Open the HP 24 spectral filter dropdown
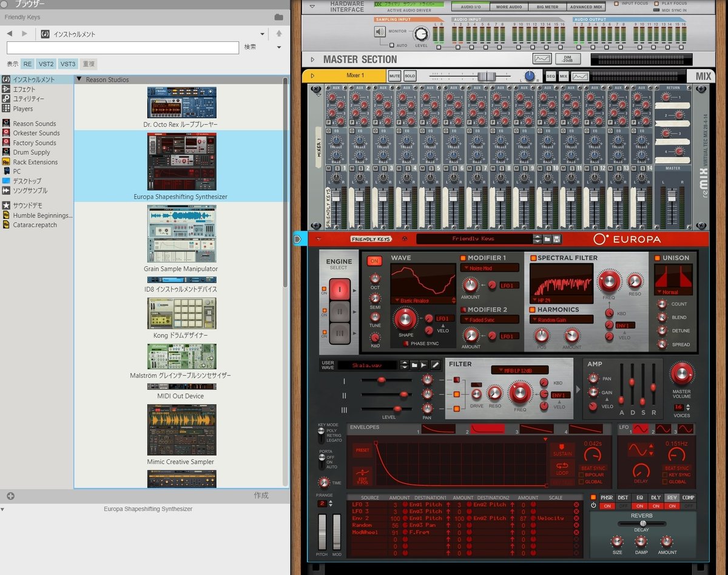The height and width of the screenshot is (575, 728). 561,300
